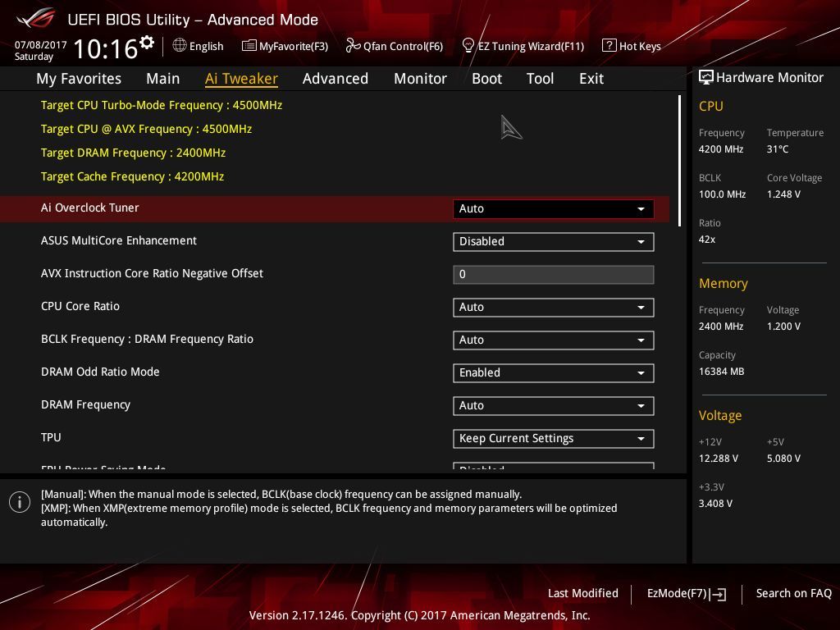The image size is (840, 630).
Task: Select the DRAM Frequency label
Action: coord(85,404)
